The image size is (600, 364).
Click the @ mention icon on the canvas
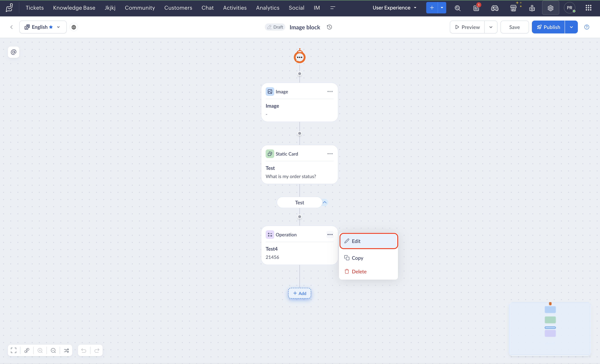[x=14, y=52]
